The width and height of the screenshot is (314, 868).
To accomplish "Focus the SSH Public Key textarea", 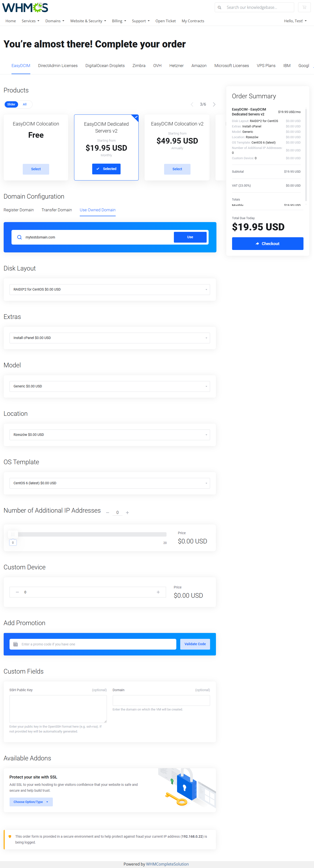I will 58,709.
